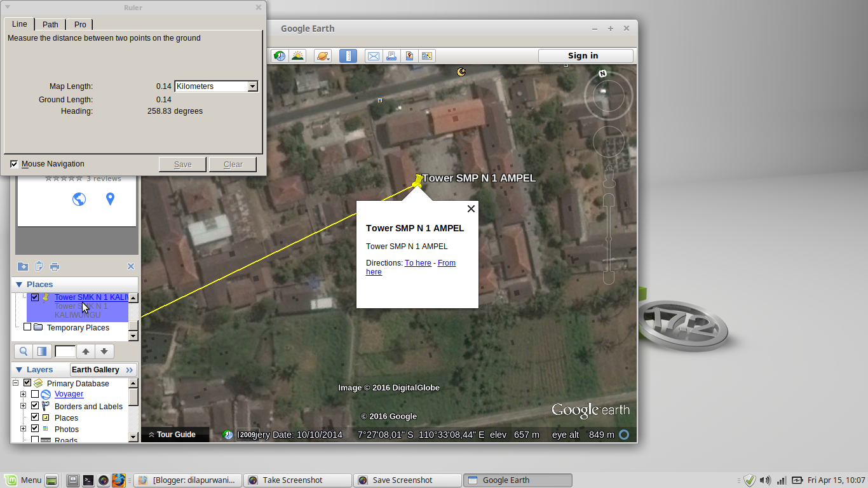Switch to the Line tab

coord(20,24)
